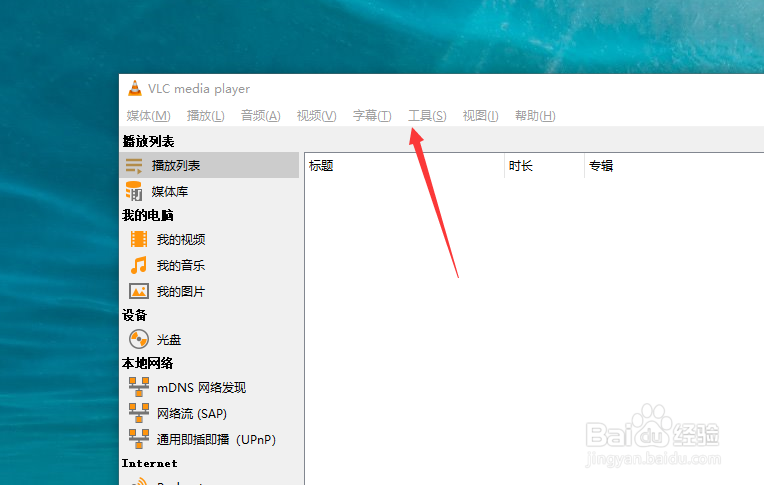Screen dimensions: 764x485
Task: Sort playlist by 时长 column header
Action: tap(544, 166)
